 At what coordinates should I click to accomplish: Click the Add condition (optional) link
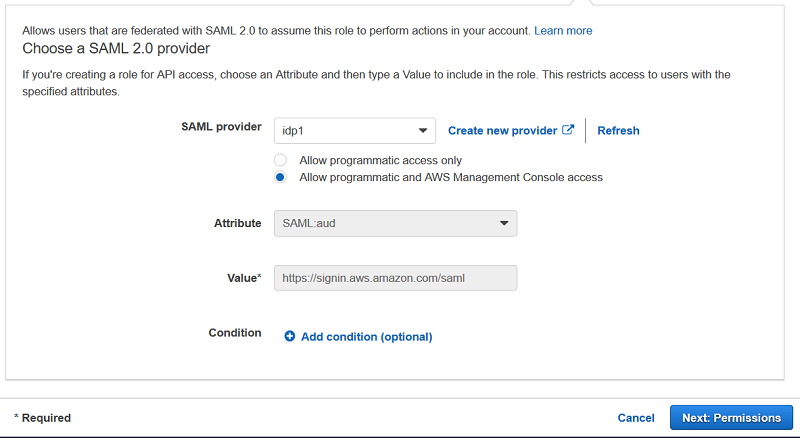(366, 337)
